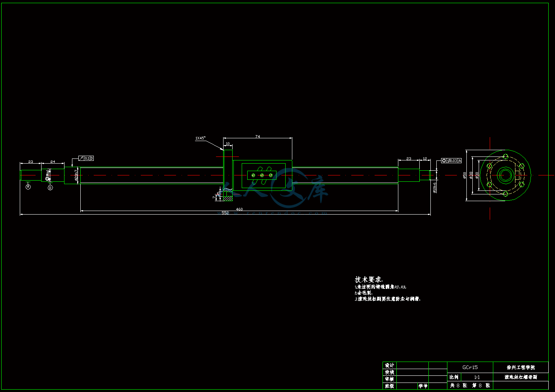The width and height of the screenshot is (555, 392).
Task: Click the 552 overall length dimension
Action: click(x=225, y=213)
